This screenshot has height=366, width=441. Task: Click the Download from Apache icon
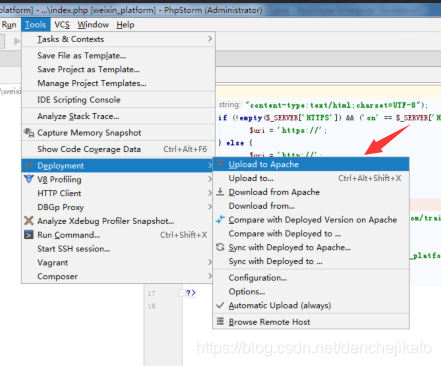(220, 192)
